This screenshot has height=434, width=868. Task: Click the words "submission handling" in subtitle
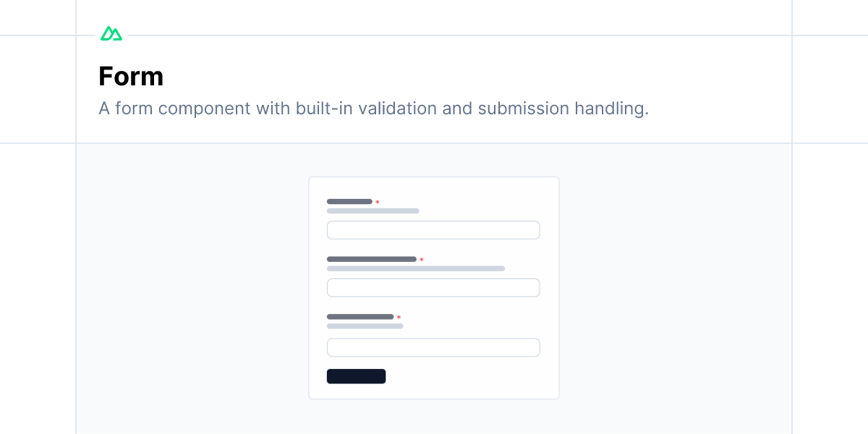tap(563, 109)
